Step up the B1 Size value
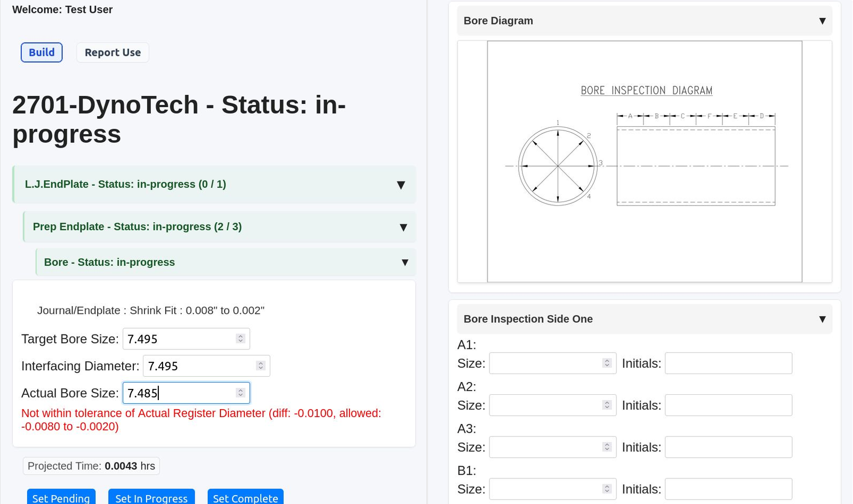This screenshot has height=504, width=853. (x=606, y=486)
